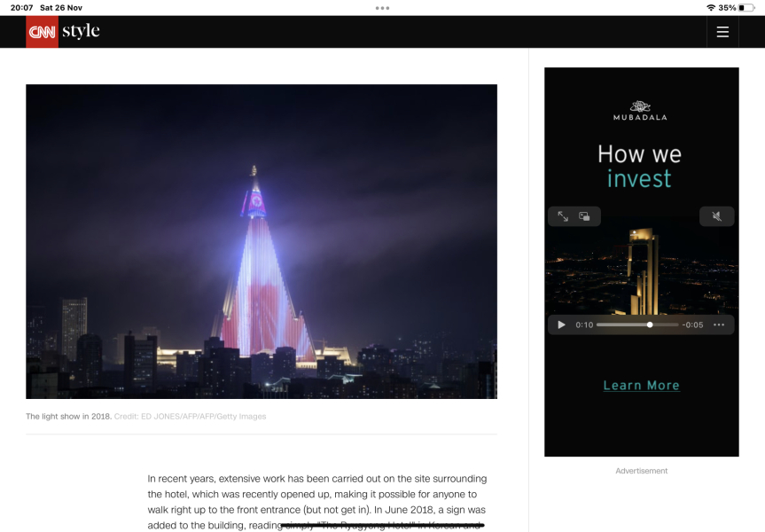Tap the Wi-Fi status icon
Viewport: 765px width, 532px height.
point(710,8)
